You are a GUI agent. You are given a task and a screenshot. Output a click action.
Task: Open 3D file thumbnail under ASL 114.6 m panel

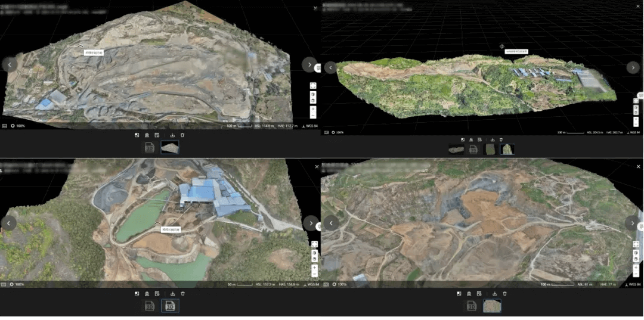point(150,147)
